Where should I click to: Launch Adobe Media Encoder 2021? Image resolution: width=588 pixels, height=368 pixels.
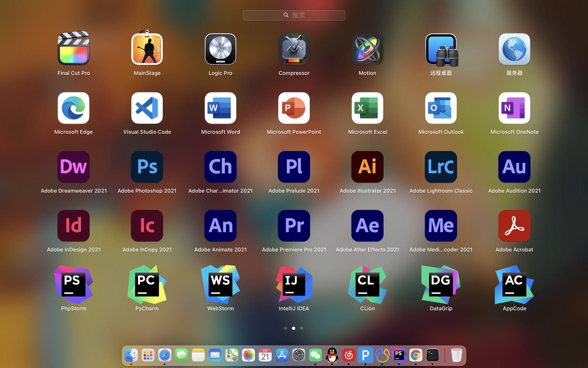[441, 226]
